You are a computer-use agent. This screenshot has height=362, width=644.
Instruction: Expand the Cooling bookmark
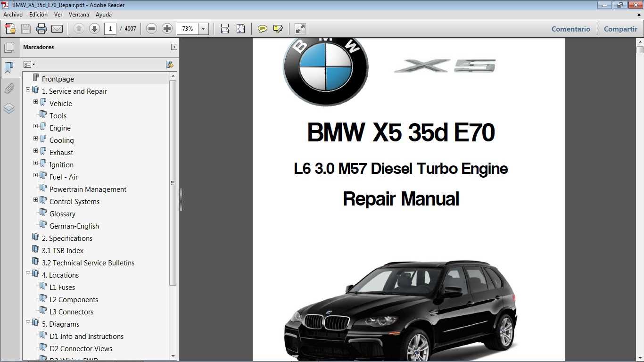point(36,138)
